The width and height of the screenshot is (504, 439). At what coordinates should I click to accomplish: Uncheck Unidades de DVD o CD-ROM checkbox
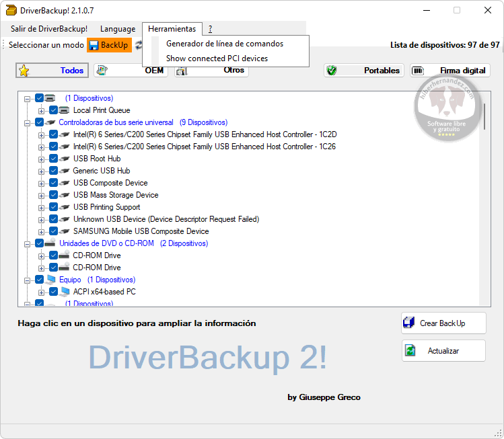(39, 243)
